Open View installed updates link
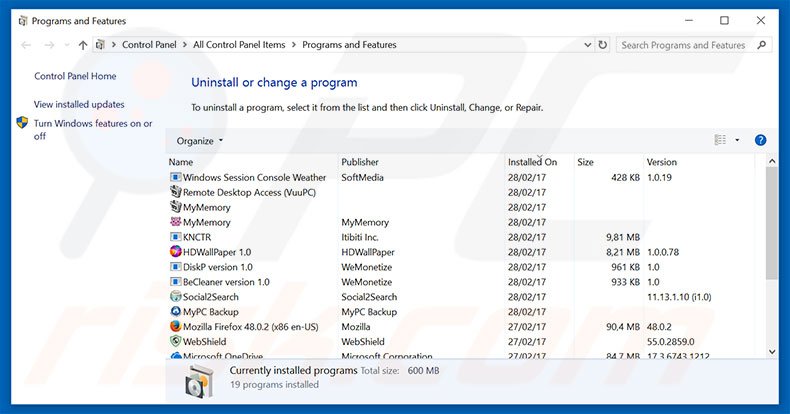The height and width of the screenshot is (414, 790). [79, 104]
